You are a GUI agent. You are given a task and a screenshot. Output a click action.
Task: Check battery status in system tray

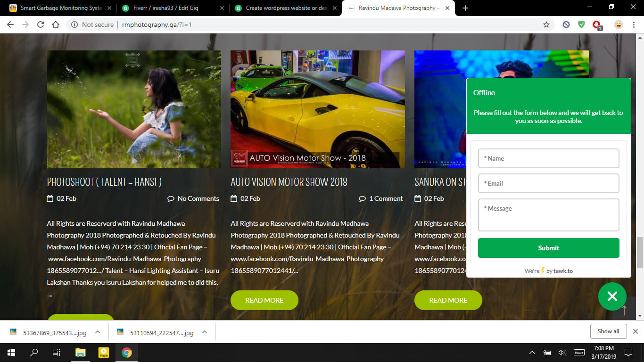tap(547, 353)
